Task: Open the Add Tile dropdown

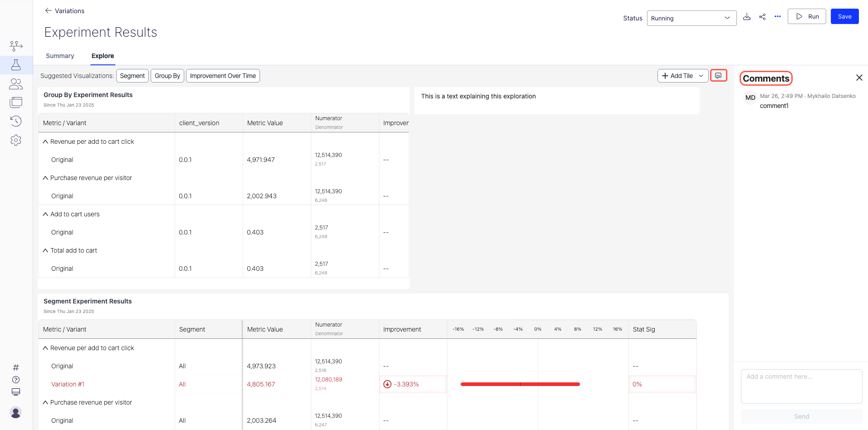Action: pyautogui.click(x=682, y=76)
